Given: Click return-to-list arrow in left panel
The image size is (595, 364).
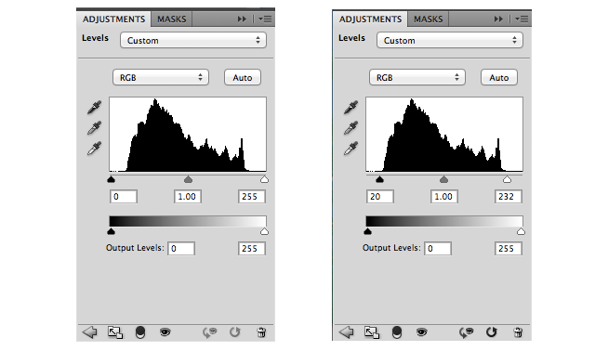Looking at the screenshot, I should (x=89, y=332).
